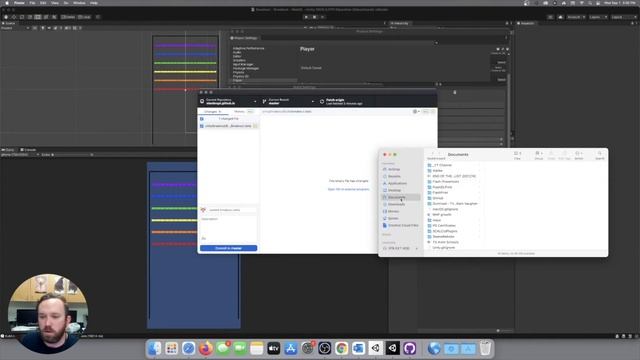Select the Hand tool in Unity toolbar
Screen dimensions: 640x360
6,17
